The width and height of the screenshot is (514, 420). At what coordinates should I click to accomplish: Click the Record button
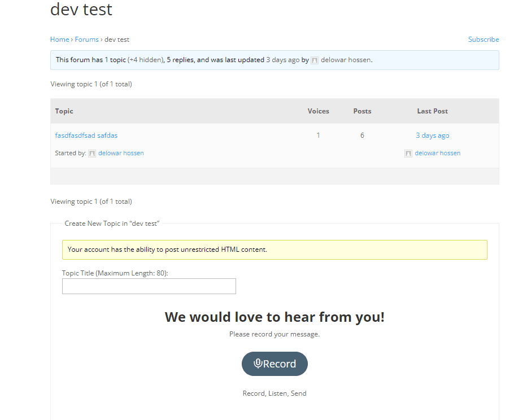click(275, 364)
